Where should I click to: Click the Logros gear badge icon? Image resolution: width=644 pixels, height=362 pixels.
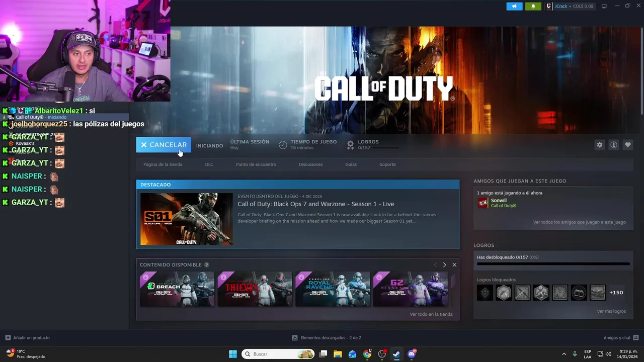point(351,145)
